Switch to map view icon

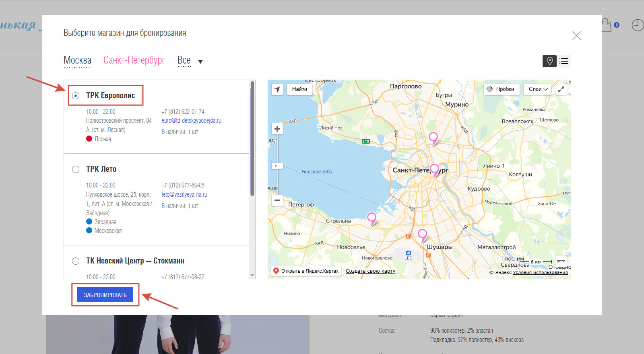click(x=549, y=61)
